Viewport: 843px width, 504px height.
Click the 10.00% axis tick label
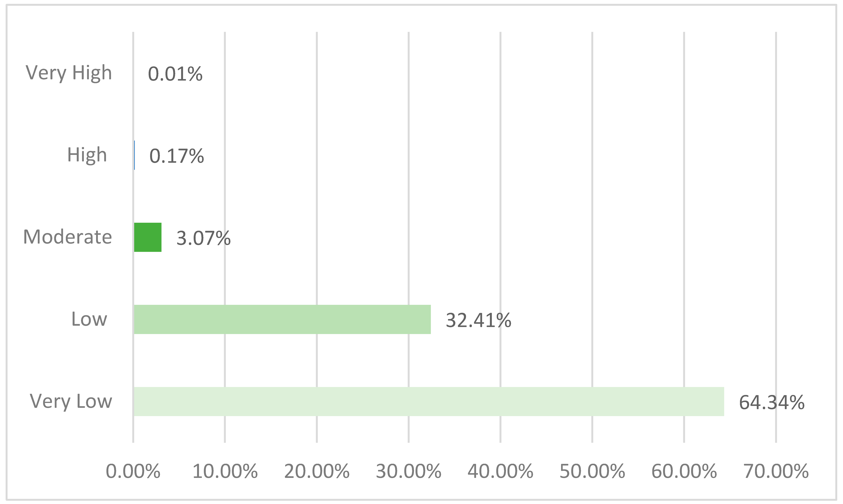225,471
